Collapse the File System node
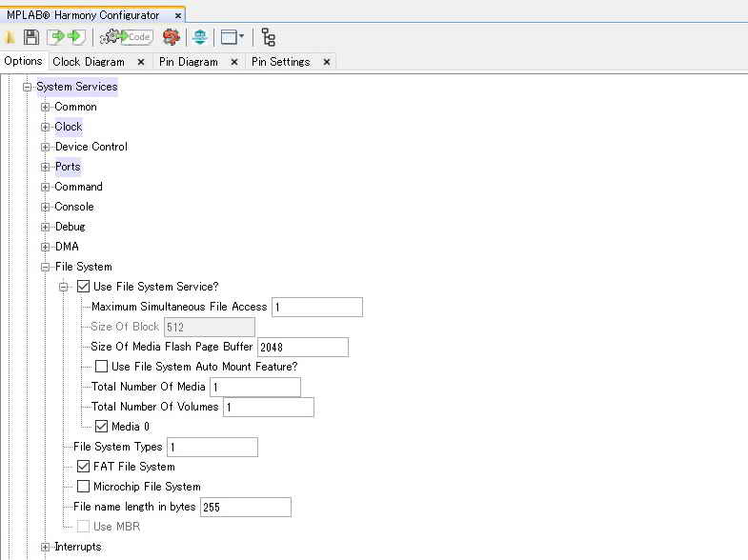This screenshot has width=748, height=560. [45, 267]
